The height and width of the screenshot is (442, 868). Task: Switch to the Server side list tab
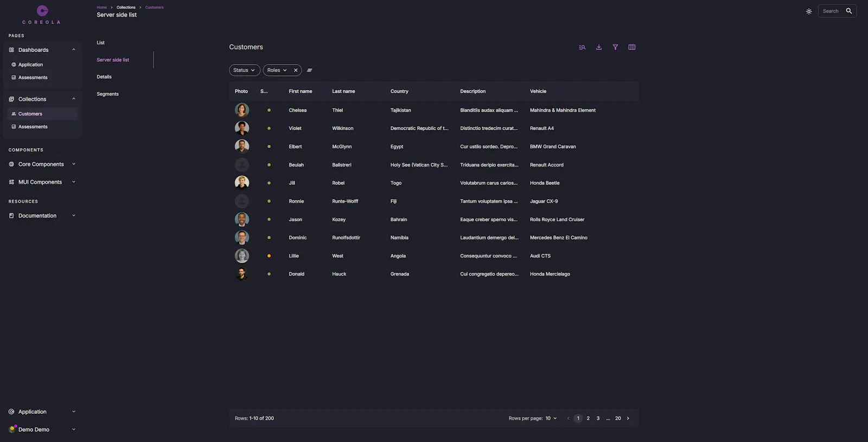coord(113,60)
